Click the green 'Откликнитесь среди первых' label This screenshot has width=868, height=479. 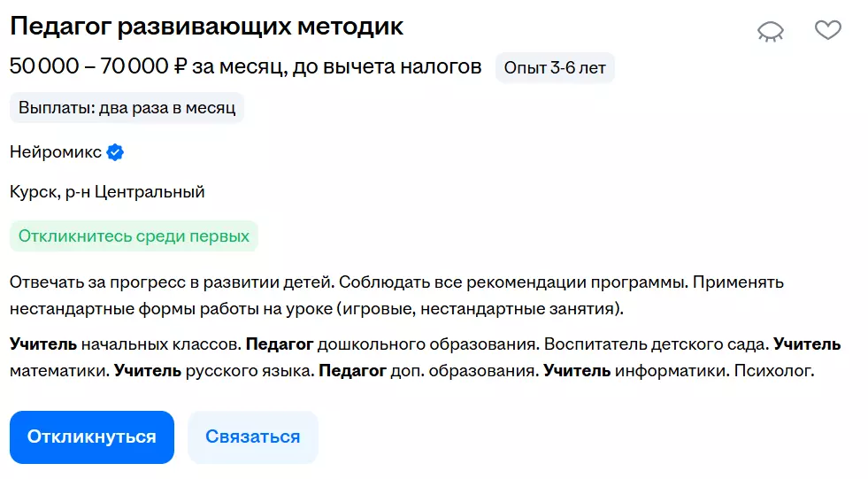coord(134,236)
